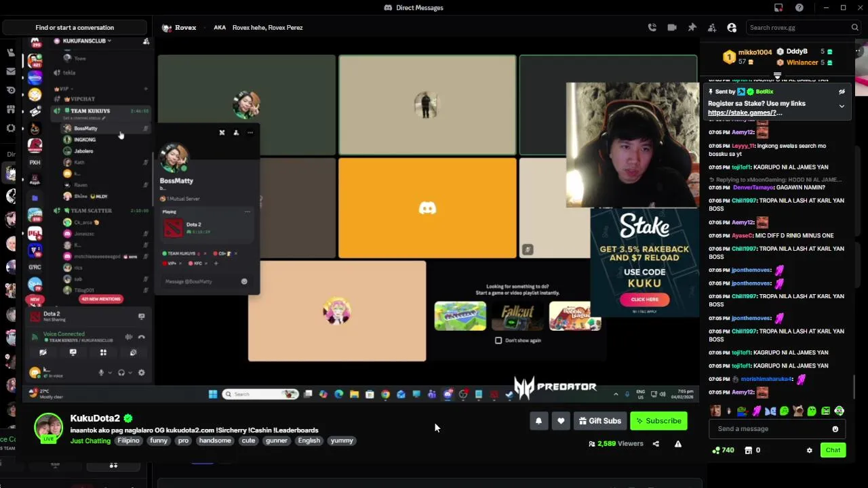Expand the pinned Stake message
Screen dimensions: 868x488
[842, 106]
